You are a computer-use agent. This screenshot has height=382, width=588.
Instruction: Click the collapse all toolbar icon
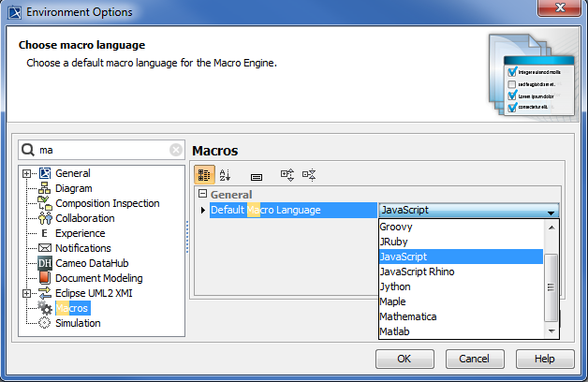point(309,175)
